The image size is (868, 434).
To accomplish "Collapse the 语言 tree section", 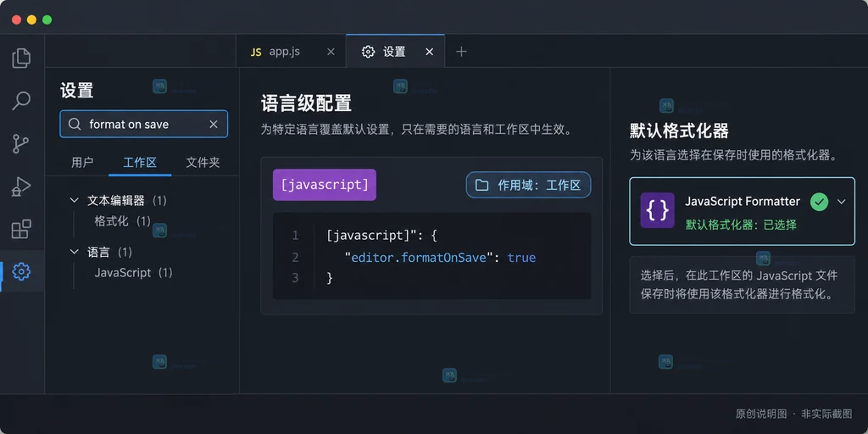I will (75, 252).
